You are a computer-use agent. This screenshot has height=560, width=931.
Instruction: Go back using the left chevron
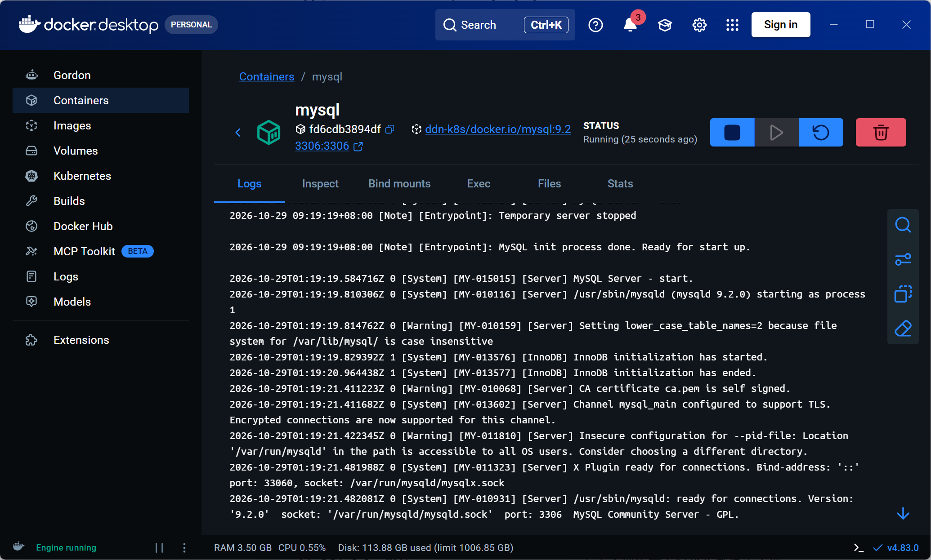pyautogui.click(x=238, y=133)
